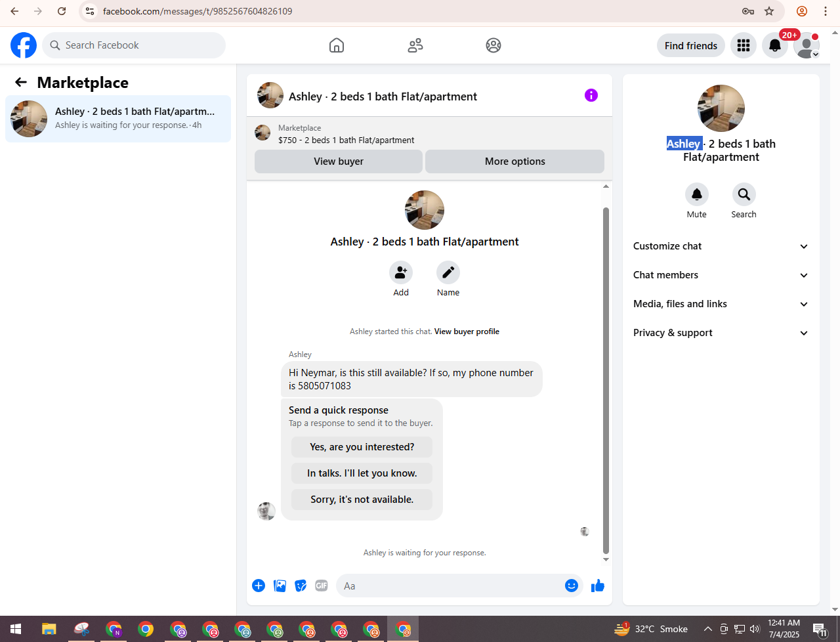
Task: Attach a photo file icon
Action: coord(280,586)
